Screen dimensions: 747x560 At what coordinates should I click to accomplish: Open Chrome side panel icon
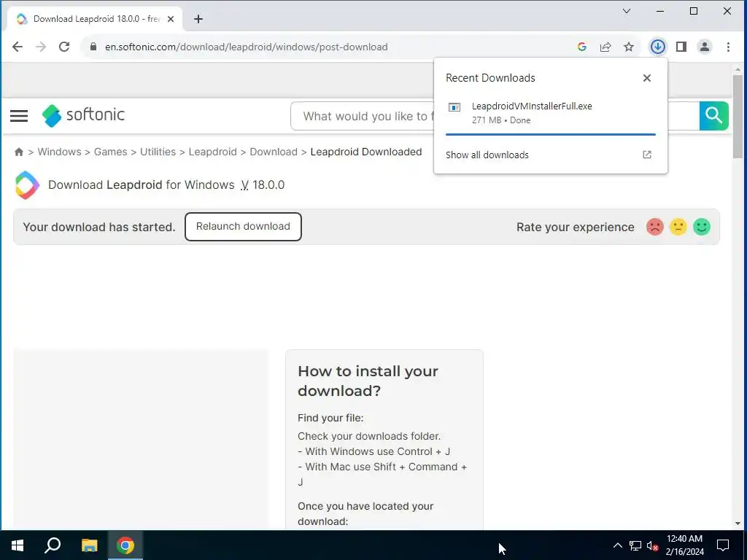click(x=681, y=47)
